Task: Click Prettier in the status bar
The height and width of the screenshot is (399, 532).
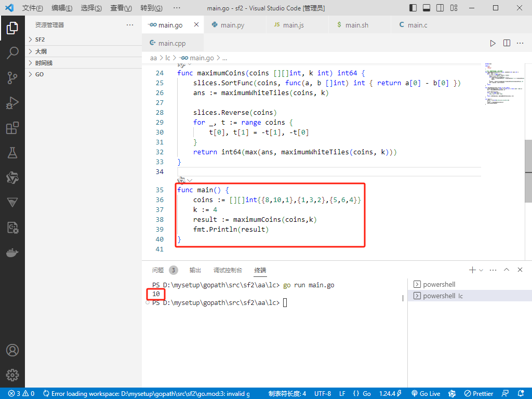Action: (478, 394)
